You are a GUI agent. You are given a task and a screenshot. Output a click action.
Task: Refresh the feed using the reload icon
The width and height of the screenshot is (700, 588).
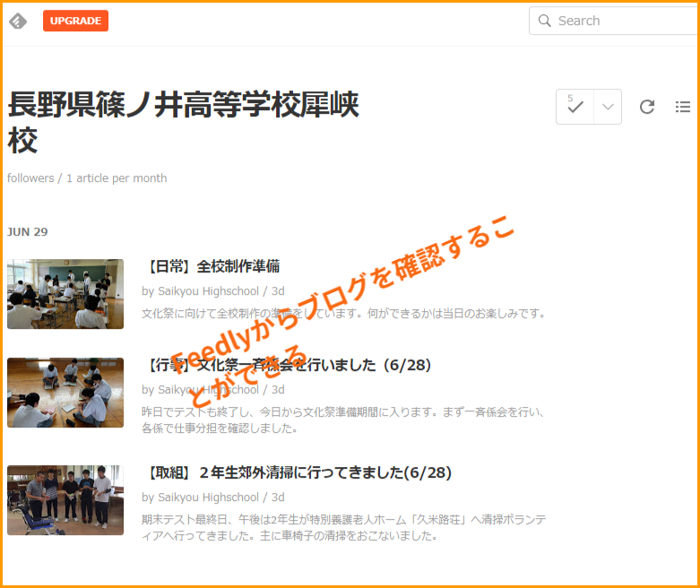[x=647, y=107]
